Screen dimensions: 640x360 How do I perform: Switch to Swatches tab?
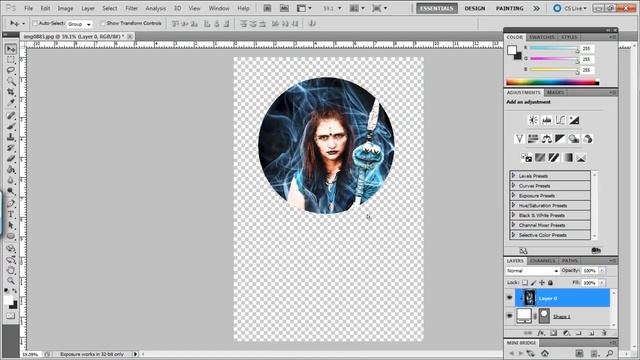point(542,37)
